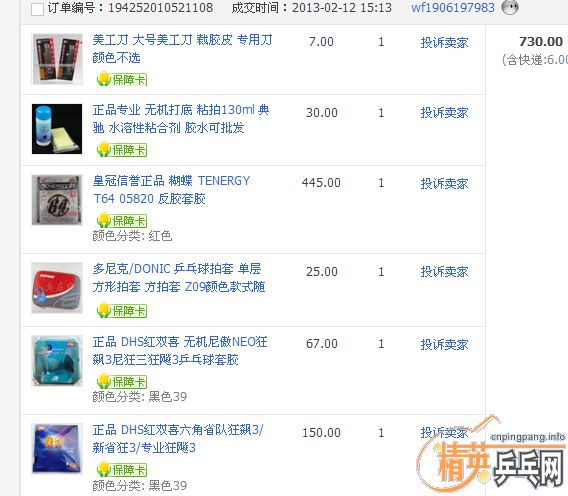Click 保障卡 badge under DHS NEO item
The width and height of the screenshot is (568, 496).
[x=122, y=382]
